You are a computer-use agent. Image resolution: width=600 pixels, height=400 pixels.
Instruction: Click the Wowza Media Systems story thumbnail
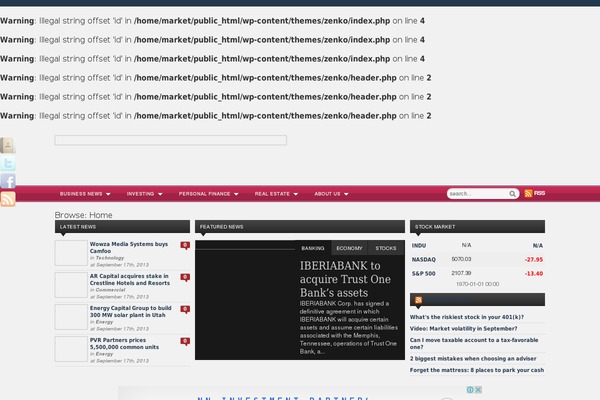71,253
